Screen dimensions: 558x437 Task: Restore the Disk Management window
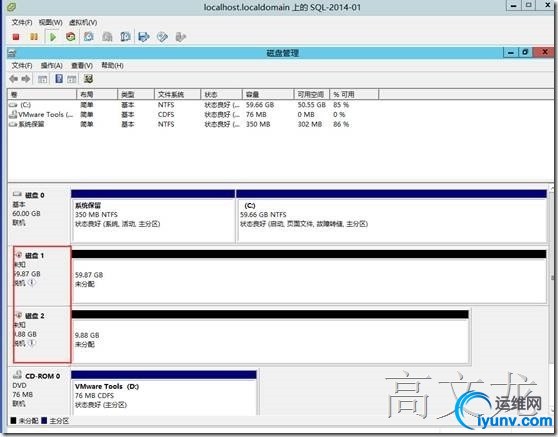[x=525, y=53]
